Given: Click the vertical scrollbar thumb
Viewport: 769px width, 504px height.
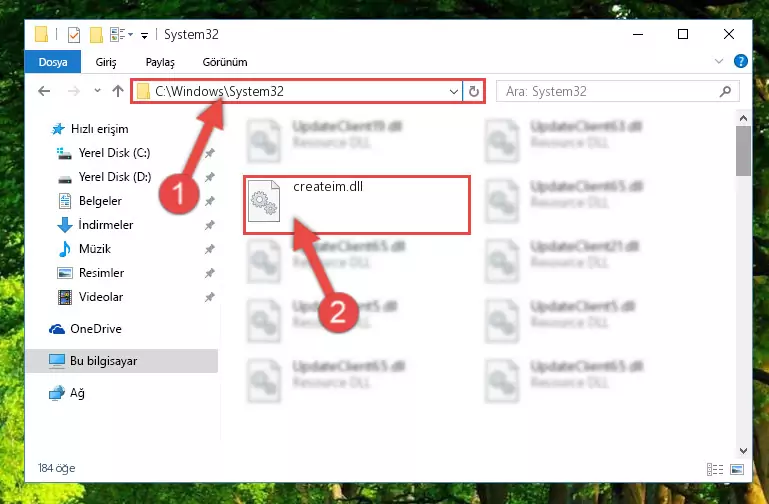Looking at the screenshot, I should 743,151.
